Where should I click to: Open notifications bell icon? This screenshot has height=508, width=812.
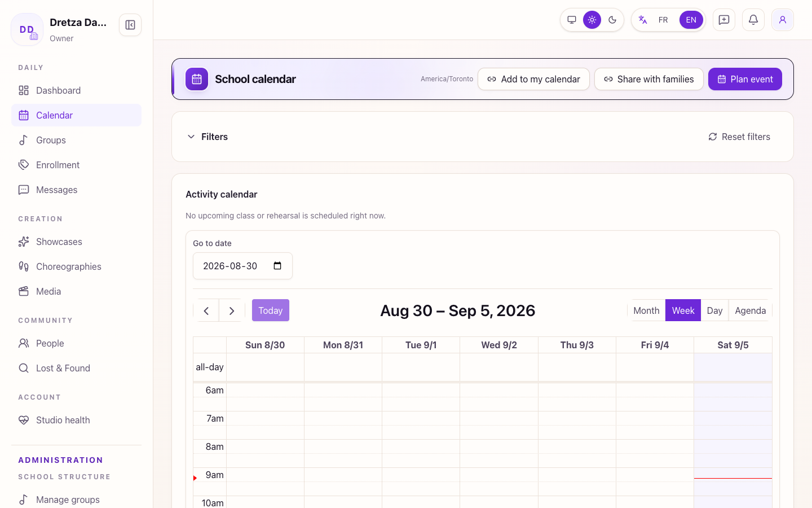[x=753, y=20]
